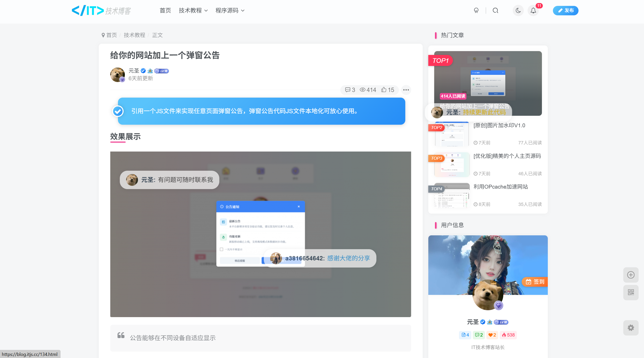Click blue verified badge next to author
Image resolution: width=644 pixels, height=358 pixels.
(143, 71)
